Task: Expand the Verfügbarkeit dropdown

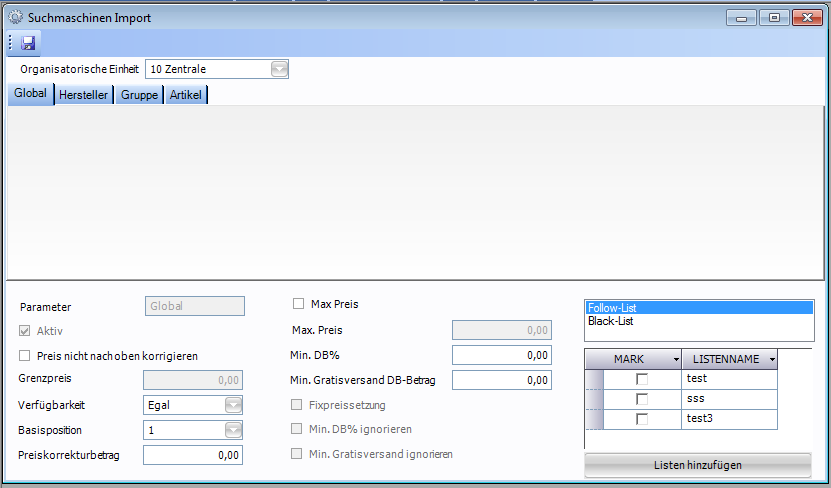Action: pos(232,405)
